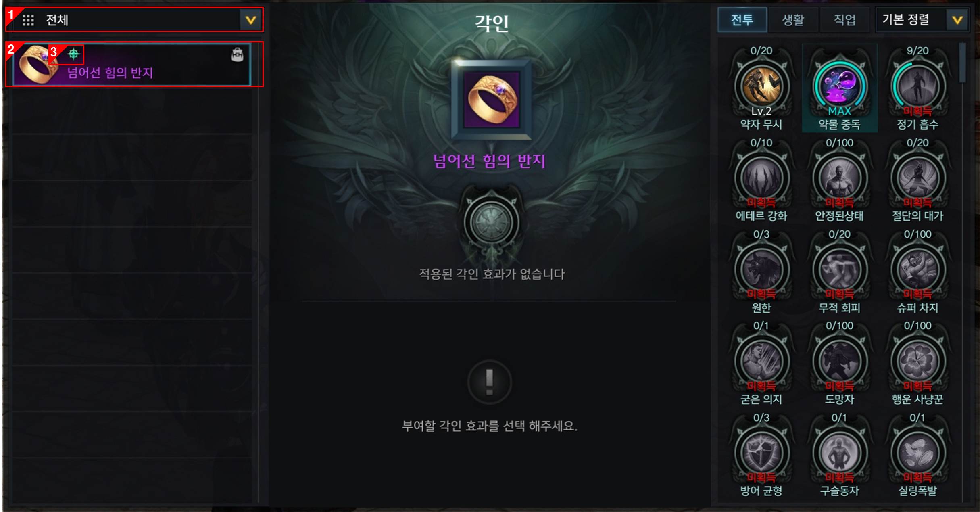Expand the 기본 정렬 sort dropdown
980x512 pixels.
tap(957, 20)
